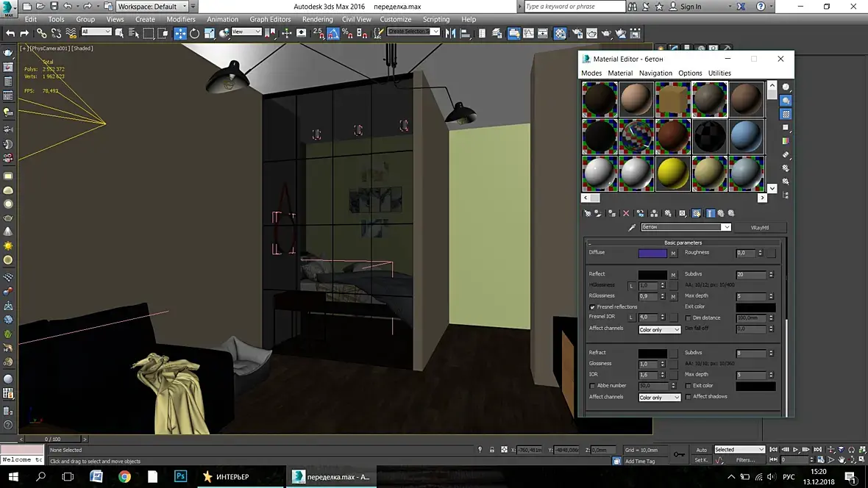Toggle the Auto Key button
Screen dimensions: 868x488
(x=701, y=450)
